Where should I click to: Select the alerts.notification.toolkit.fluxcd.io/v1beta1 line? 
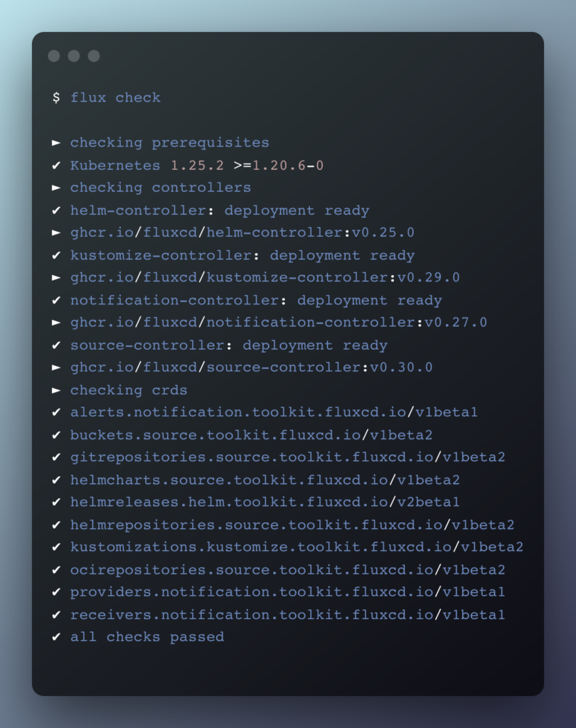[274, 412]
